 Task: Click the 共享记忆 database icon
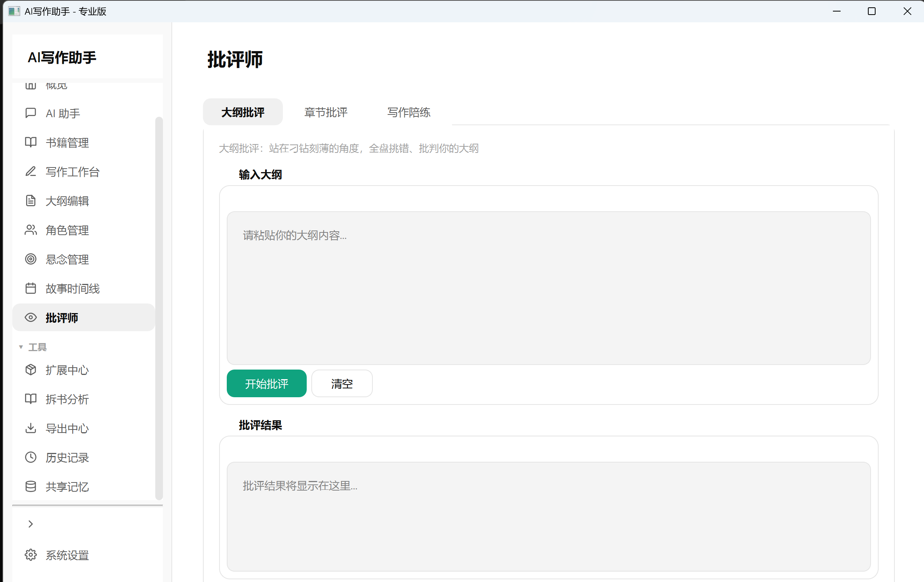pyautogui.click(x=31, y=486)
